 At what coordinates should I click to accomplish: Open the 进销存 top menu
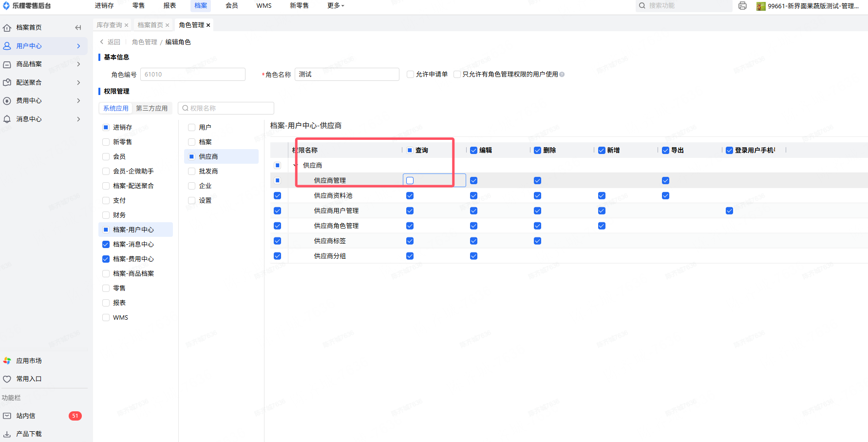(x=104, y=6)
